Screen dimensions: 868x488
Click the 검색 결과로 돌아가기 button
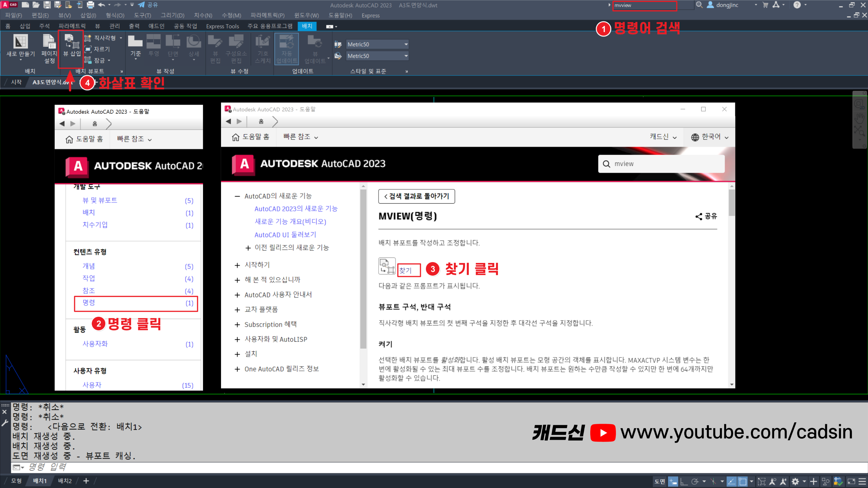click(x=416, y=196)
